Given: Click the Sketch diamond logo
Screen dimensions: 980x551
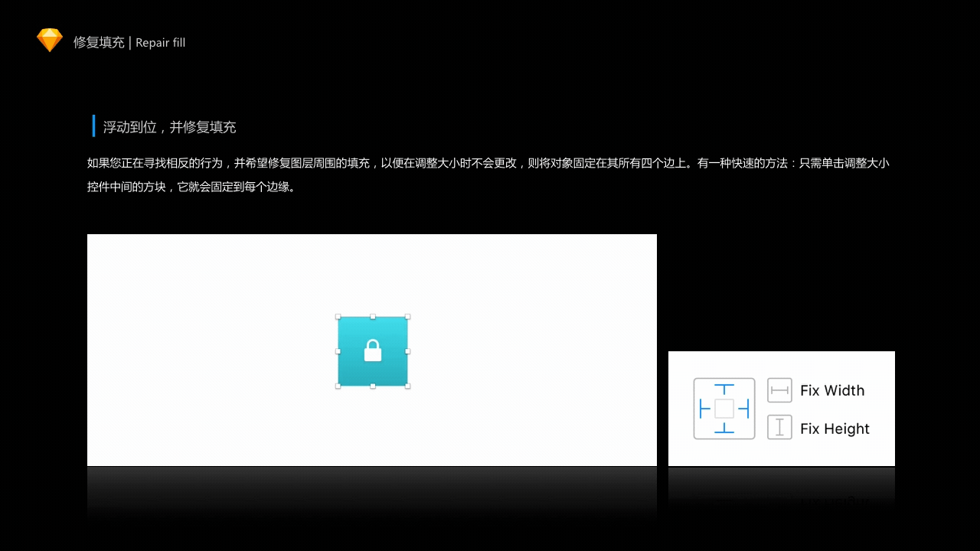Looking at the screenshot, I should [49, 39].
